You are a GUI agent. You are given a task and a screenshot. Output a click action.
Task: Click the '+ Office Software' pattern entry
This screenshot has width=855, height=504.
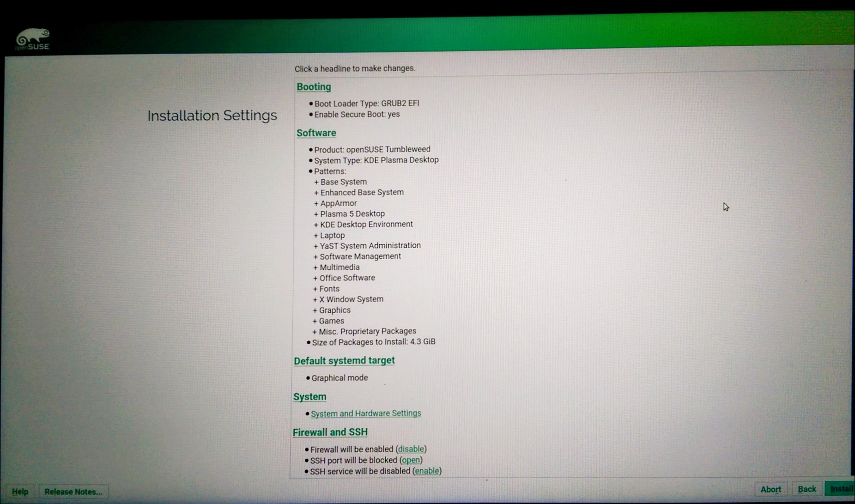pyautogui.click(x=344, y=278)
